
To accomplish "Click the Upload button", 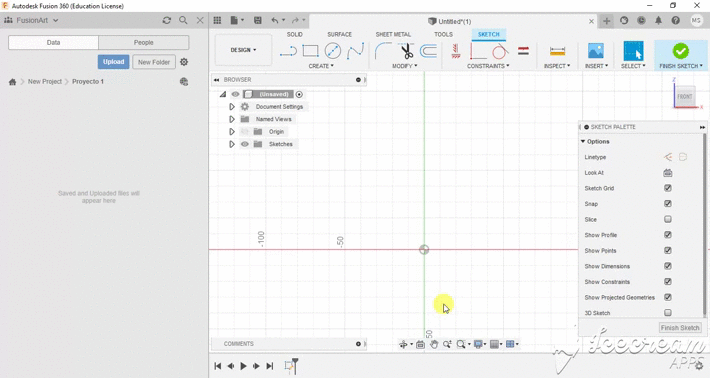I will coord(113,62).
